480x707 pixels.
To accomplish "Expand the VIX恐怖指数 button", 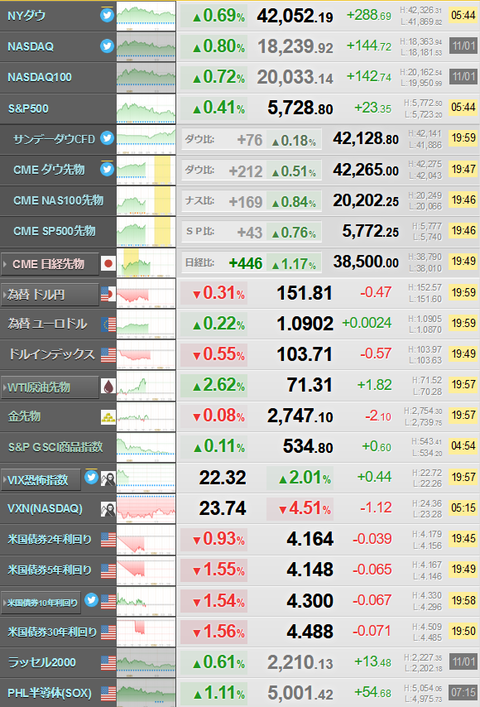I will (41, 479).
